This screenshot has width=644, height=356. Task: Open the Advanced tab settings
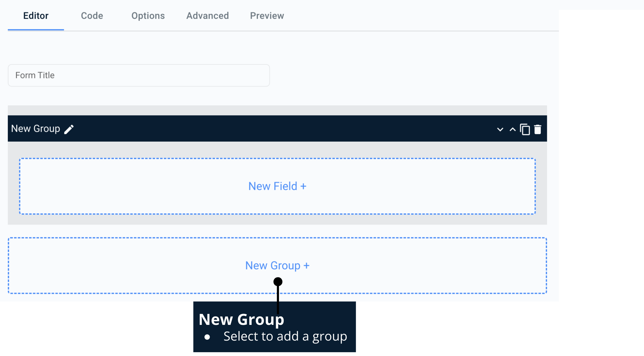(207, 15)
